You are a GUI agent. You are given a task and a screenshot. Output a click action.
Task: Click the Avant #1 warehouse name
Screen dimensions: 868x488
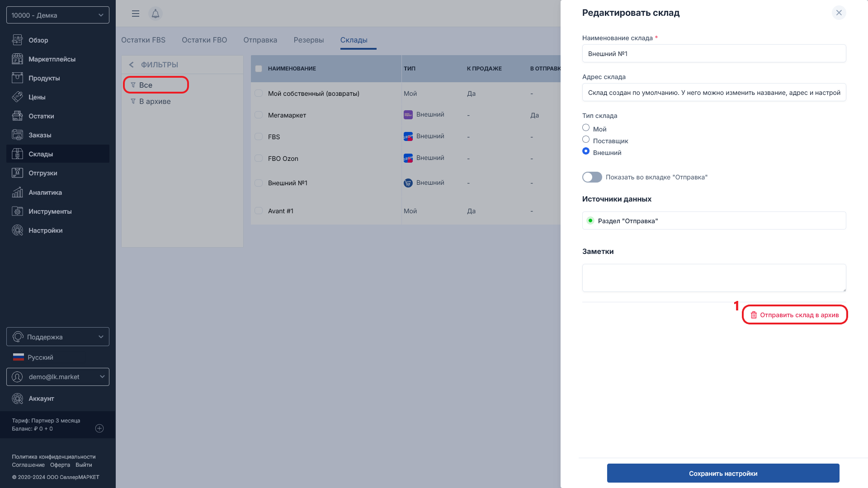coord(281,211)
